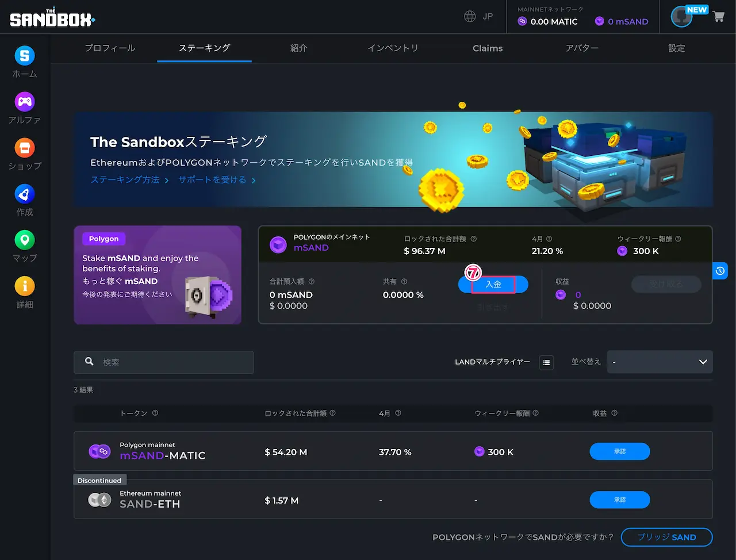Image resolution: width=736 pixels, height=560 pixels.
Task: Open the ステーキング方法 link
Action: (x=129, y=180)
